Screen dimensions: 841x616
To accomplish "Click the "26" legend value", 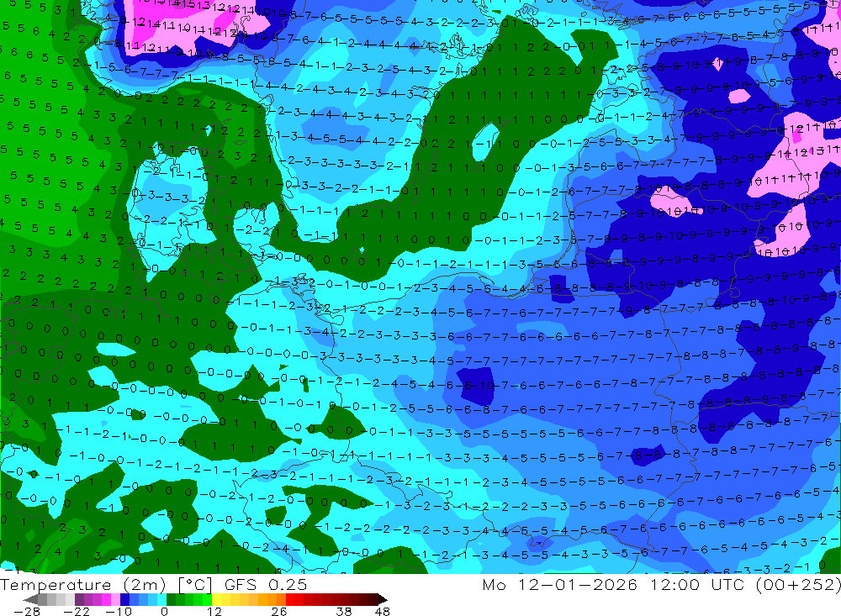I will tap(278, 611).
